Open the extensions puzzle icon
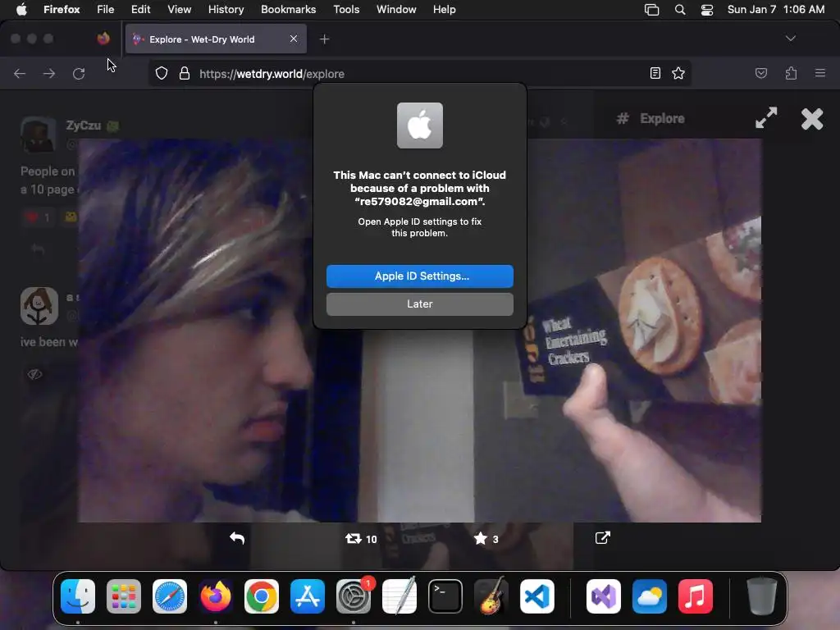 pos(791,73)
